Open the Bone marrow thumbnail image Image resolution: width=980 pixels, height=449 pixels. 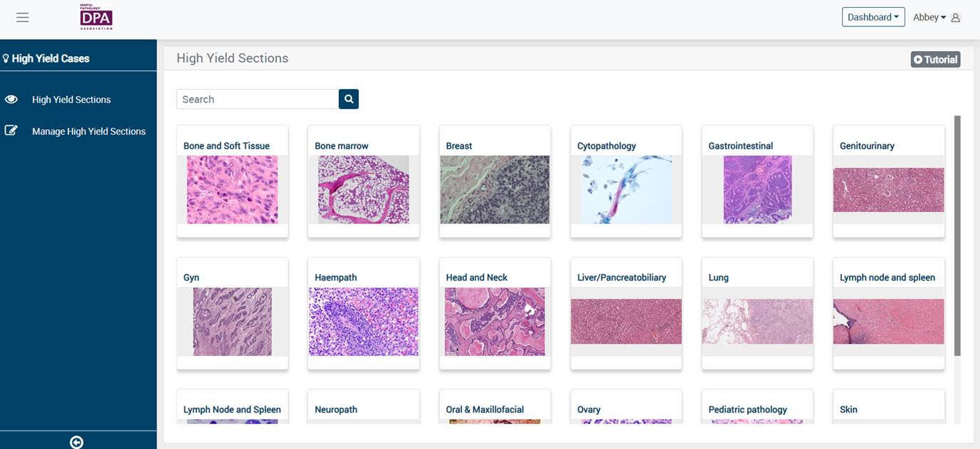coord(364,189)
